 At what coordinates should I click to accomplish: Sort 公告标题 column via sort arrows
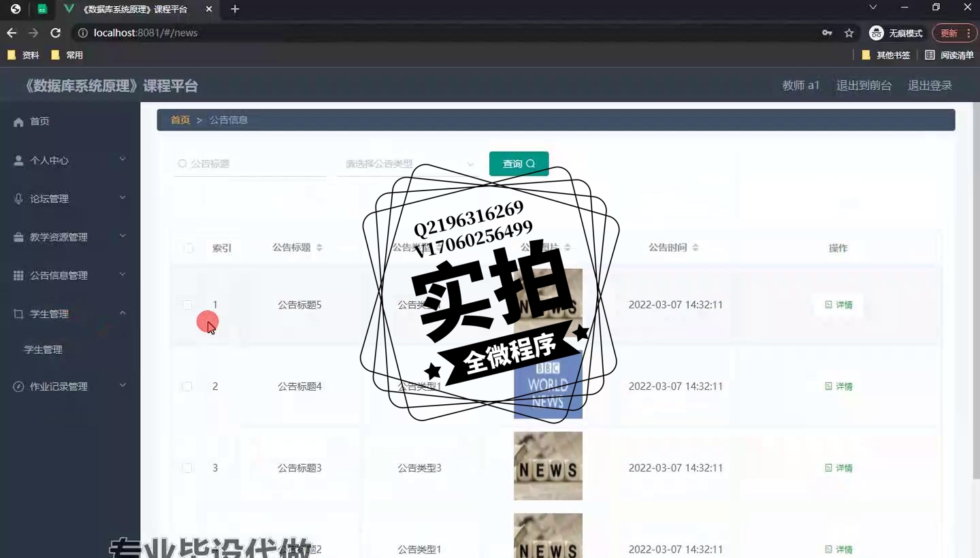point(319,248)
